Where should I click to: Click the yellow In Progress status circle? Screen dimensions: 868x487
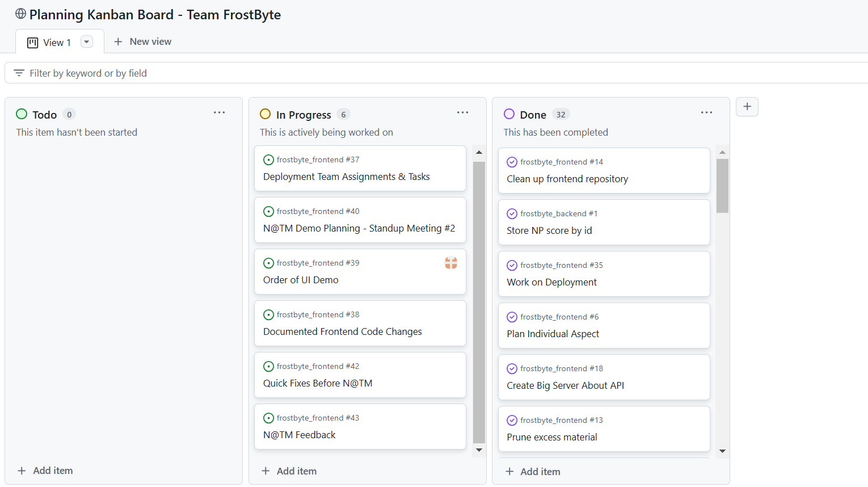[x=265, y=114]
